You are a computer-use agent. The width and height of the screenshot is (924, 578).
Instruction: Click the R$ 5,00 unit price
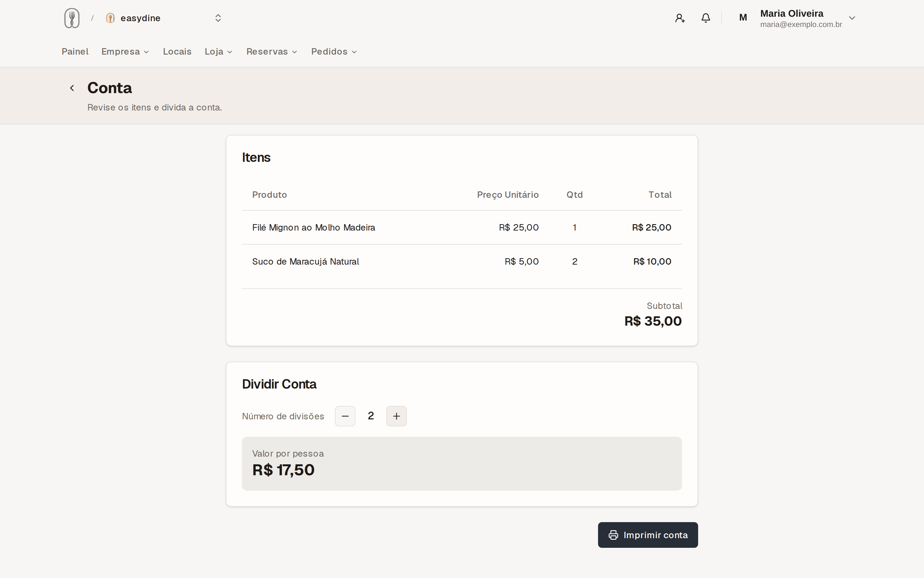tap(522, 261)
